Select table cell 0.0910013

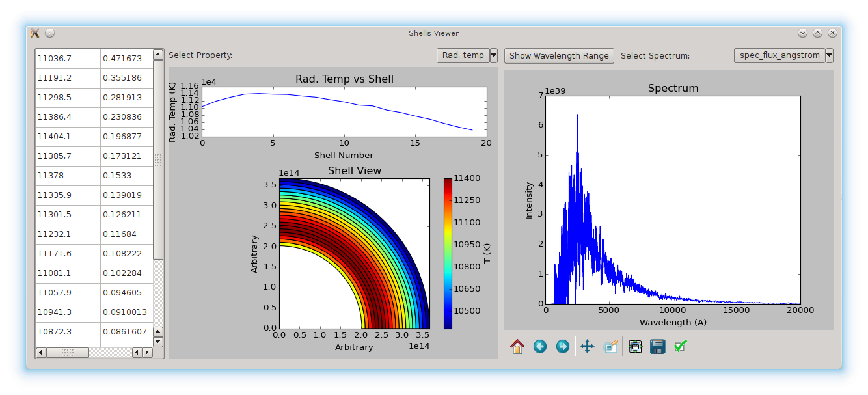point(127,312)
